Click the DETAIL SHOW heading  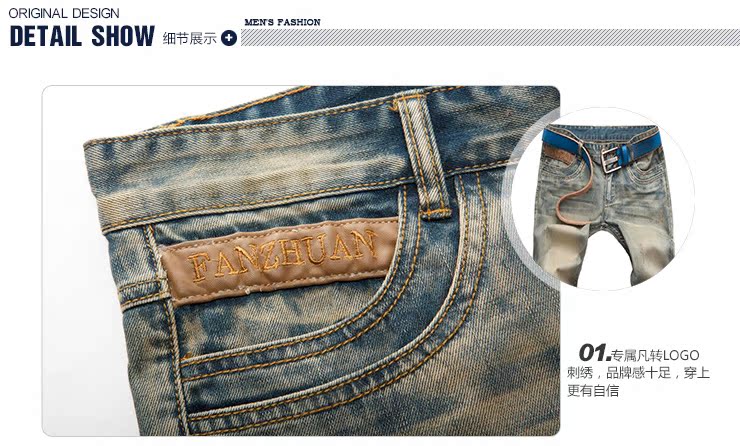[82, 36]
